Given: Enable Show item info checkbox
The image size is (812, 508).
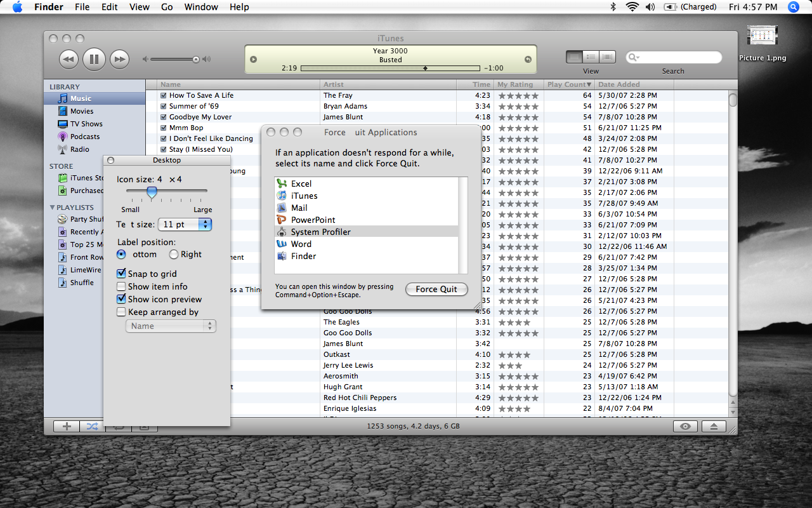Looking at the screenshot, I should 121,286.
